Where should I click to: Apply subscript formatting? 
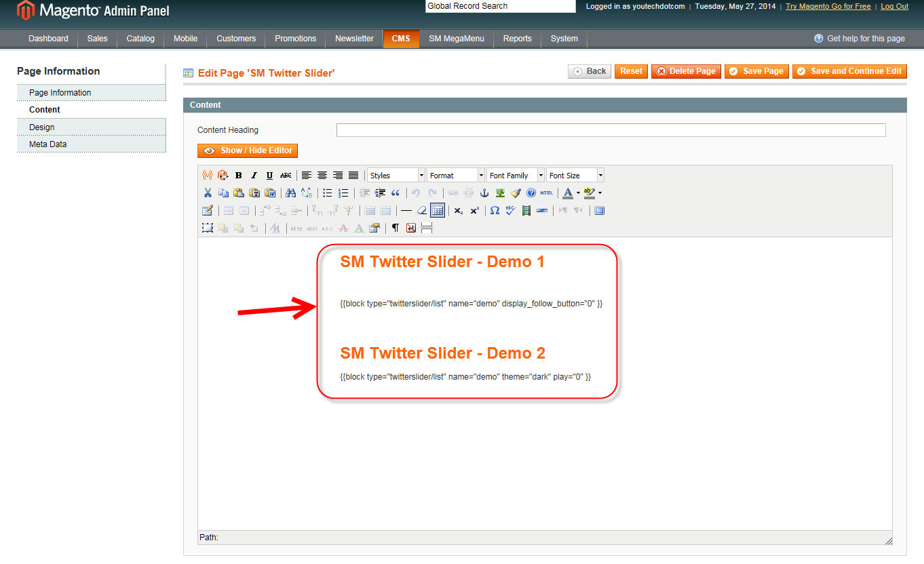point(459,210)
